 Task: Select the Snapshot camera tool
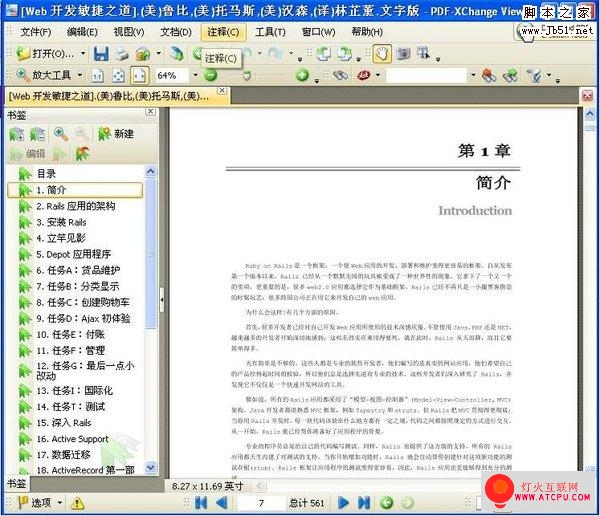tap(403, 54)
